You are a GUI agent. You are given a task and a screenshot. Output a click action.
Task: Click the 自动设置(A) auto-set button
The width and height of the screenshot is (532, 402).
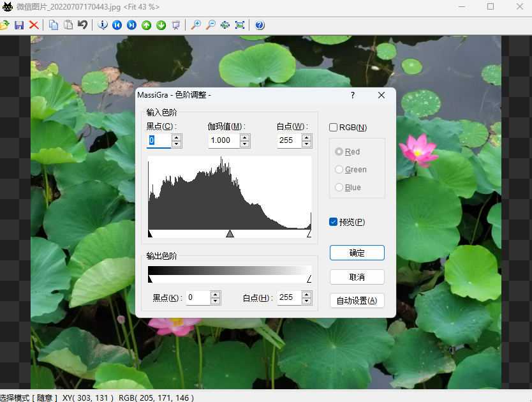[x=357, y=301]
